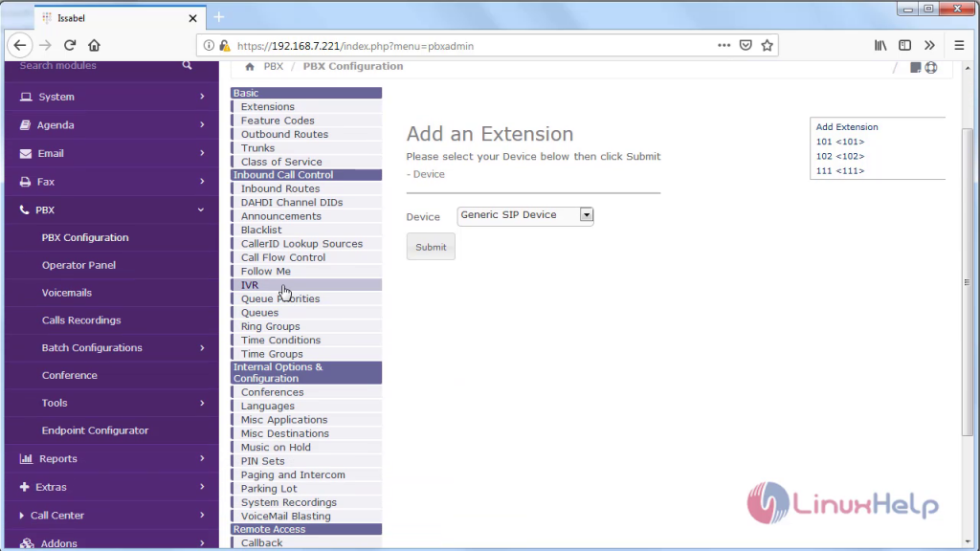Click Add Extension in right list
Viewport: 980px width, 551px height.
click(847, 127)
